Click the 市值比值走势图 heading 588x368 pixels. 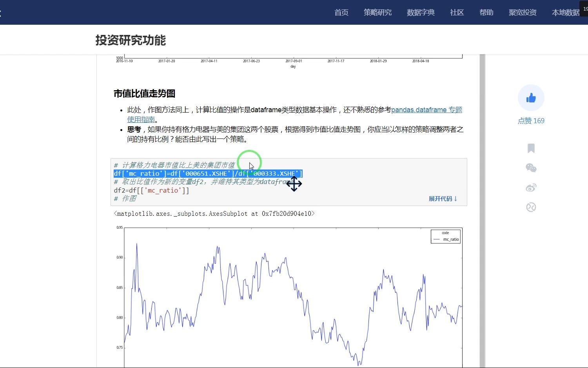coord(144,93)
